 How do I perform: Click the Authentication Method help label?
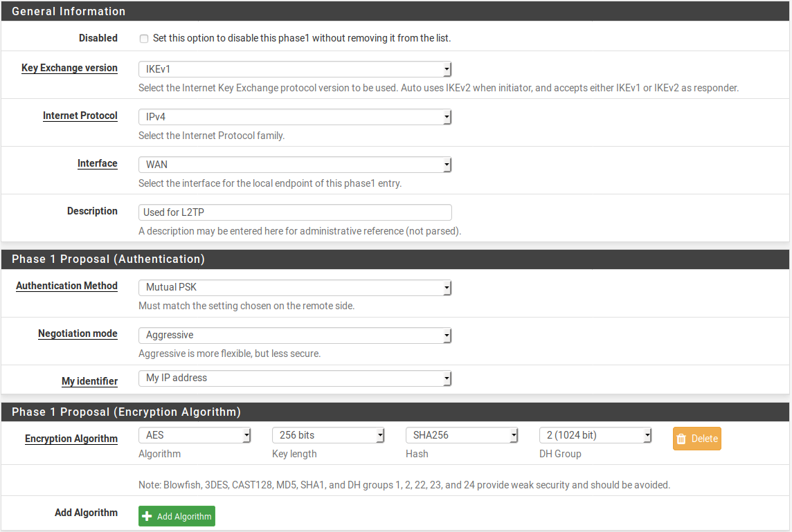(x=66, y=286)
